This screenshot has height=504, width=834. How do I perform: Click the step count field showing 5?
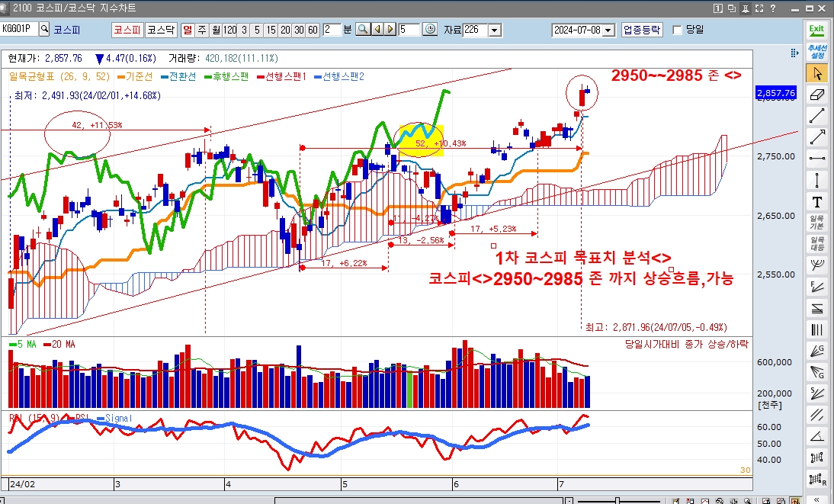click(x=409, y=30)
